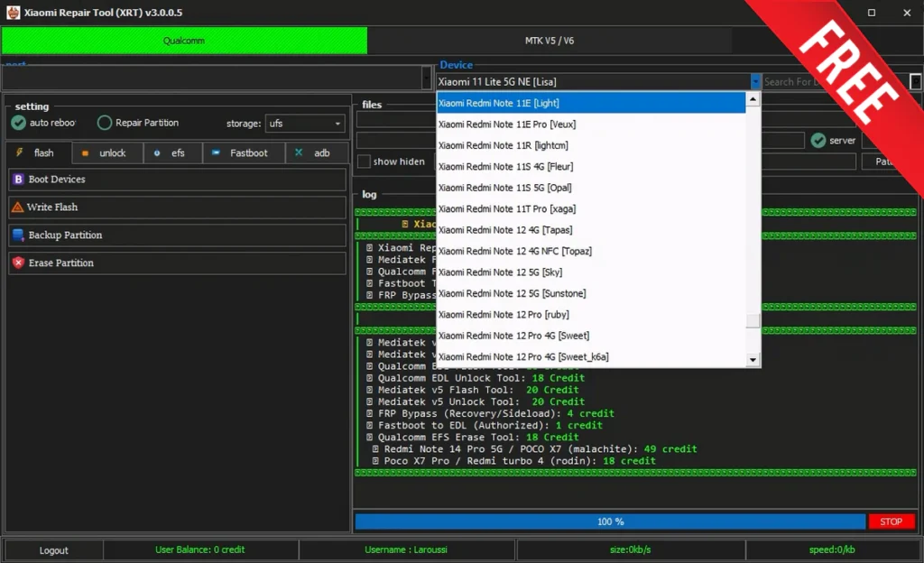Click the Erase Partition red shield icon
Screen dimensions: 924x563
(18, 263)
